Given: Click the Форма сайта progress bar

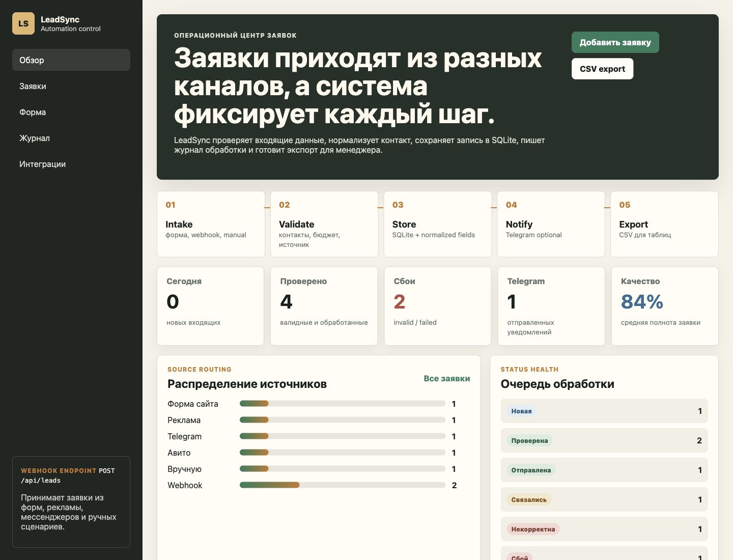Looking at the screenshot, I should coord(343,404).
